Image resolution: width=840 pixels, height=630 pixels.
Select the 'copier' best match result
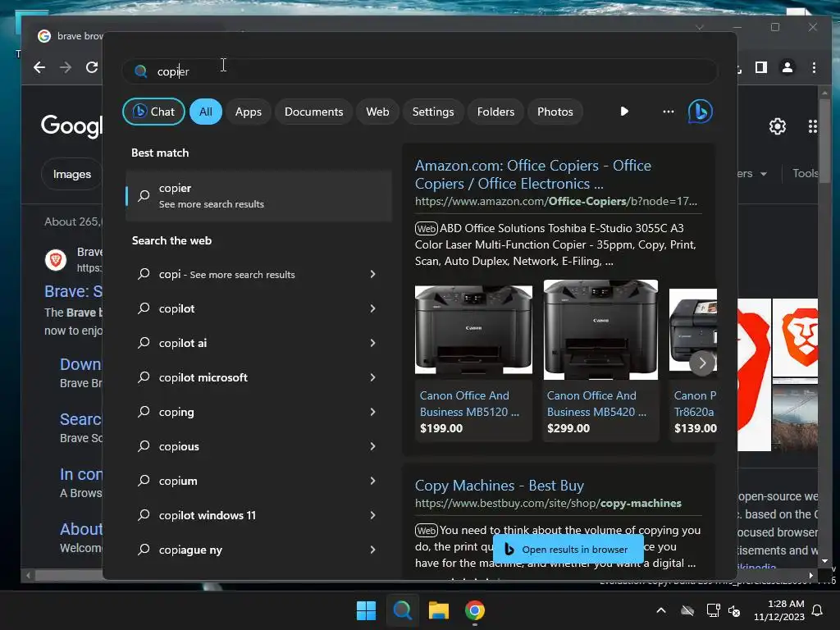[x=258, y=195]
